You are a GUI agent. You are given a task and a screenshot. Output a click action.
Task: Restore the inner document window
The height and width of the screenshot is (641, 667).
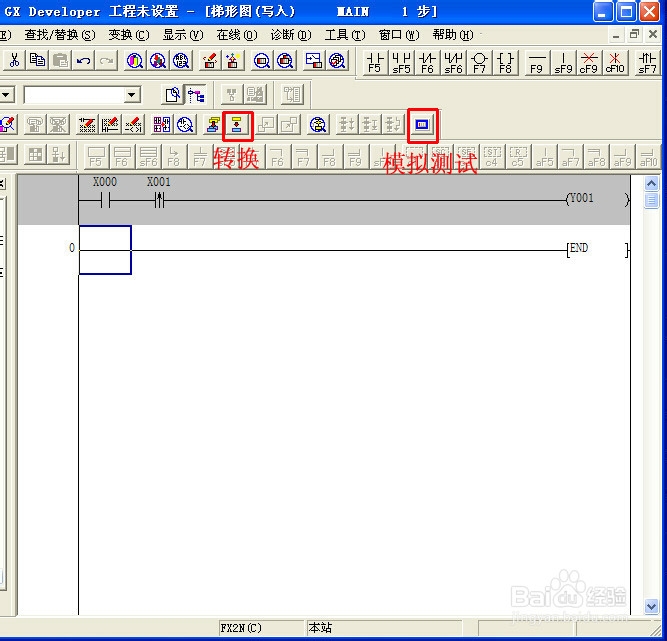click(634, 34)
